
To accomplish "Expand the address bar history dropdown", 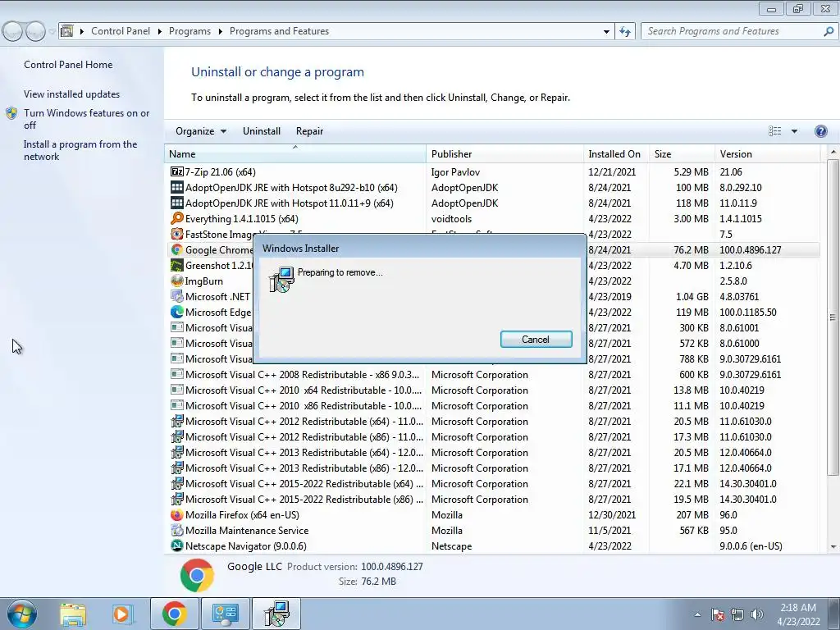I will point(606,32).
